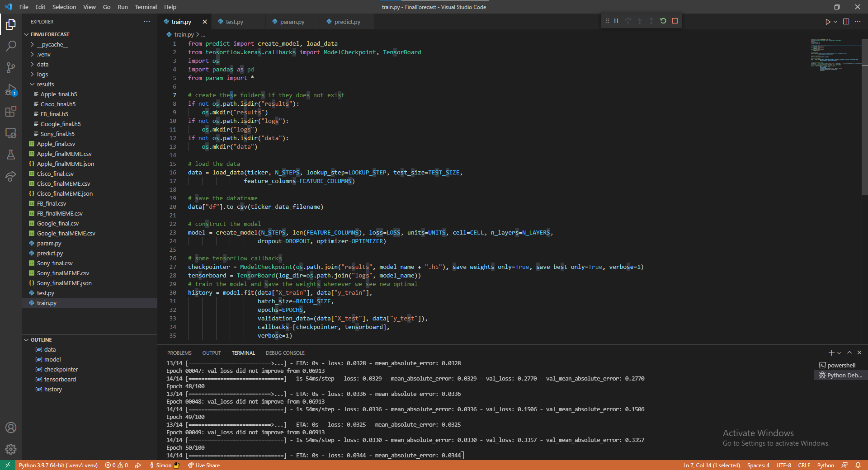
Task: Open the Debug Console panel tab
Action: [x=285, y=353]
